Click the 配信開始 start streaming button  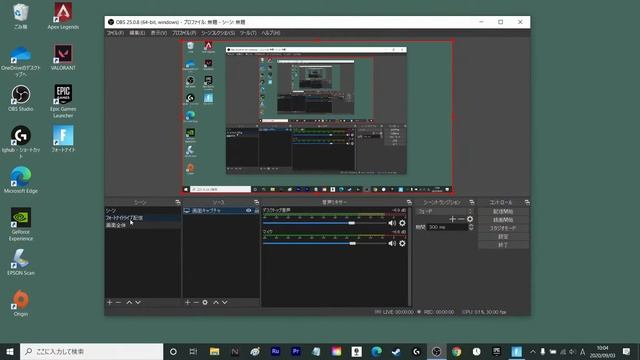tap(503, 211)
